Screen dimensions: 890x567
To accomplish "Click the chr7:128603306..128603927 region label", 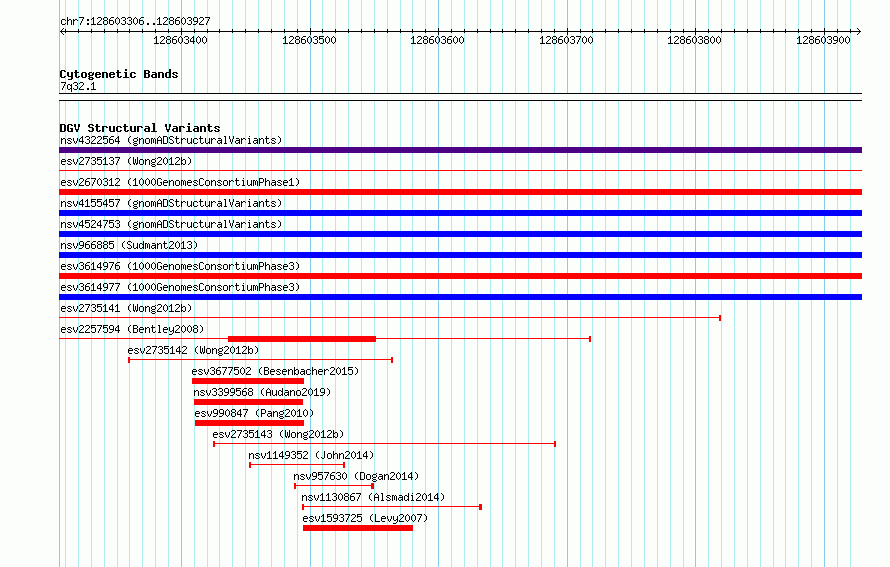I will [x=135, y=21].
